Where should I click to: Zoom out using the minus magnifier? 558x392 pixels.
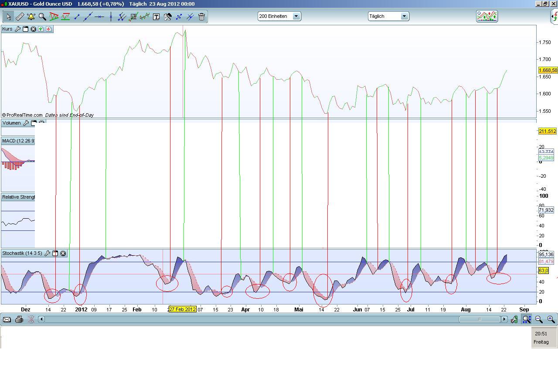[x=539, y=319]
